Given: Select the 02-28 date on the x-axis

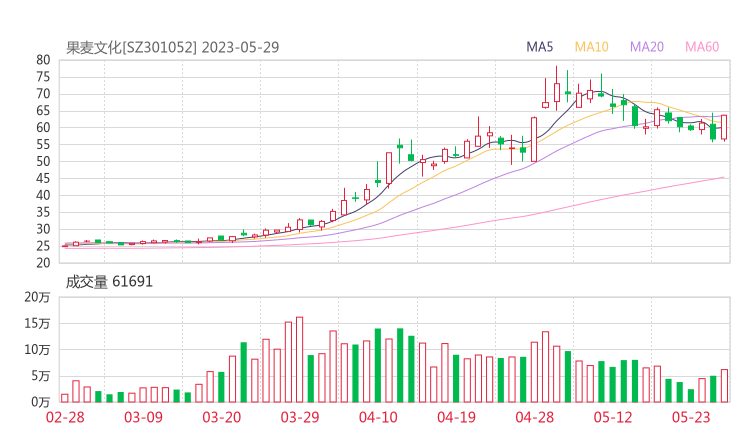Looking at the screenshot, I should tap(65, 418).
